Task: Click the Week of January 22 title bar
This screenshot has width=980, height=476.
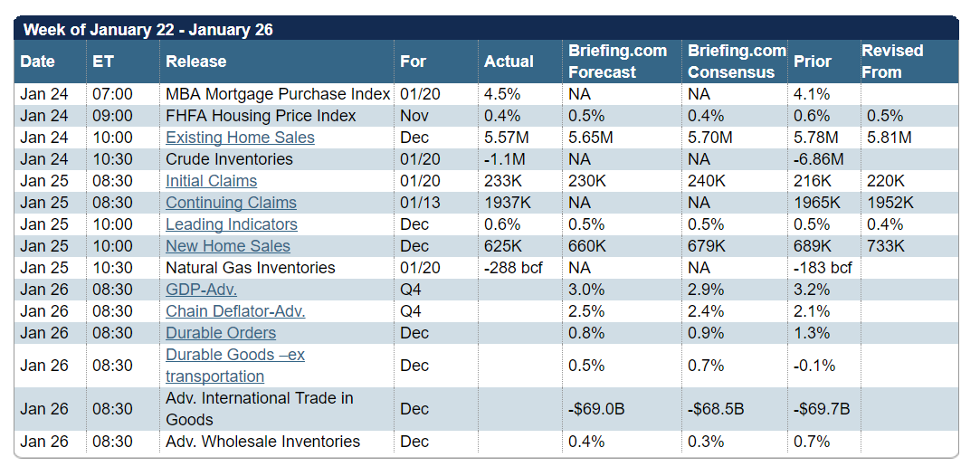Action: [x=486, y=29]
